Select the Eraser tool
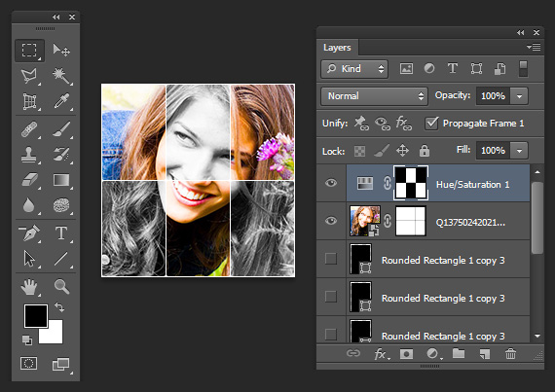Viewport: 555px width, 392px height. click(x=29, y=180)
